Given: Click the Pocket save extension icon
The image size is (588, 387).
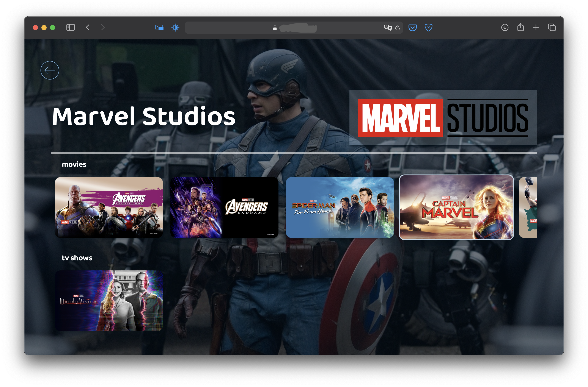Looking at the screenshot, I should pyautogui.click(x=413, y=27).
